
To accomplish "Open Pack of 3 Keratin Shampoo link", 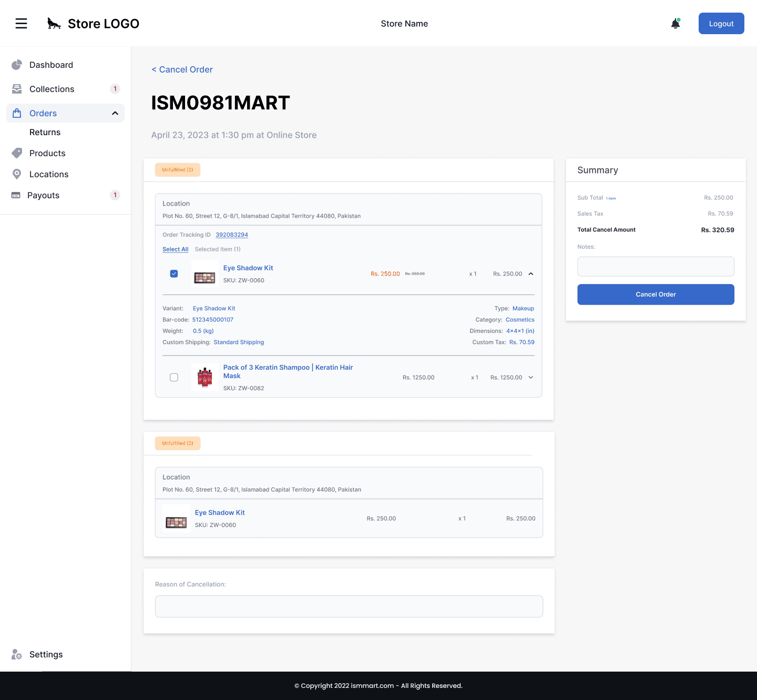I will pyautogui.click(x=288, y=371).
